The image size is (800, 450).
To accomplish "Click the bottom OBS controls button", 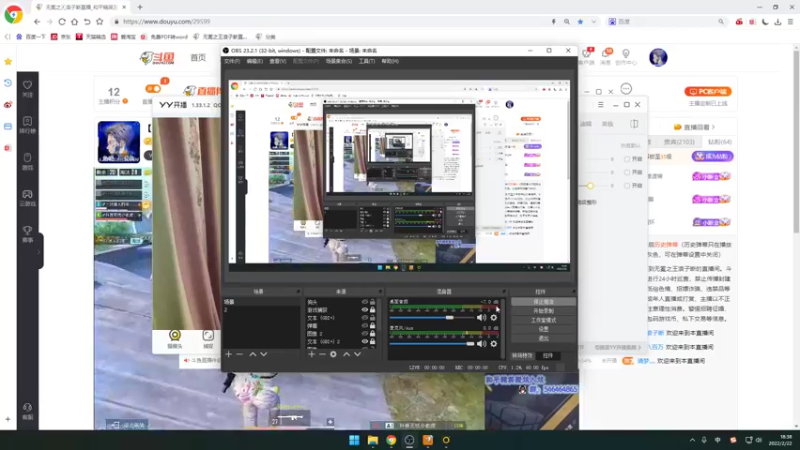I will [543, 338].
